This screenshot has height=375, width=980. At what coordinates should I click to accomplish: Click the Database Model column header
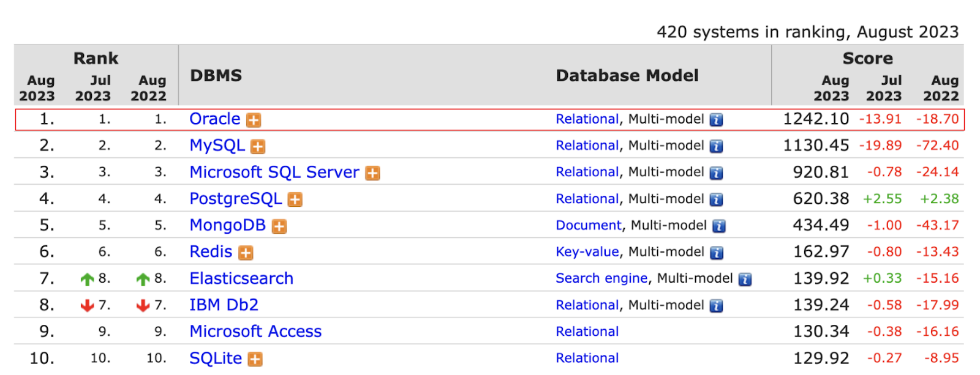tap(627, 75)
